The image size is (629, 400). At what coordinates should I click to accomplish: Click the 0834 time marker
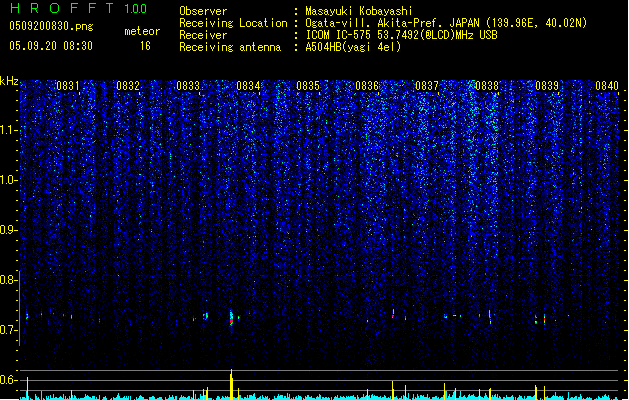(248, 86)
